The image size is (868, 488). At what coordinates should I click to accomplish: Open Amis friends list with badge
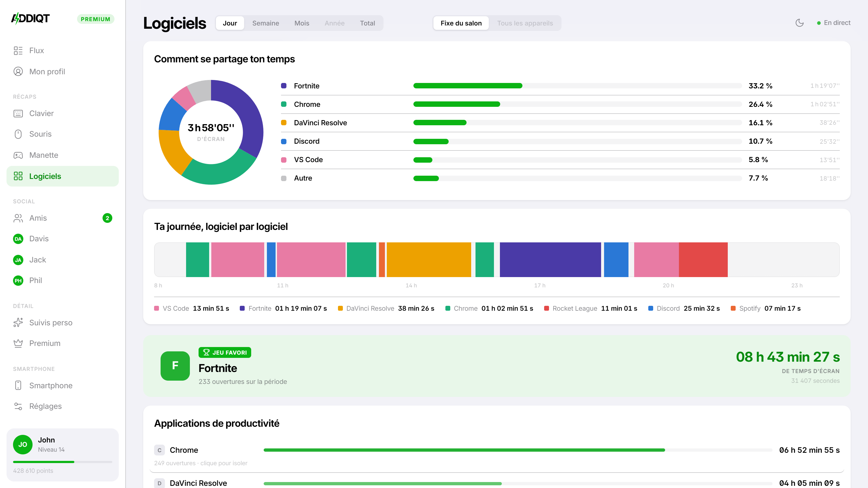tap(63, 218)
